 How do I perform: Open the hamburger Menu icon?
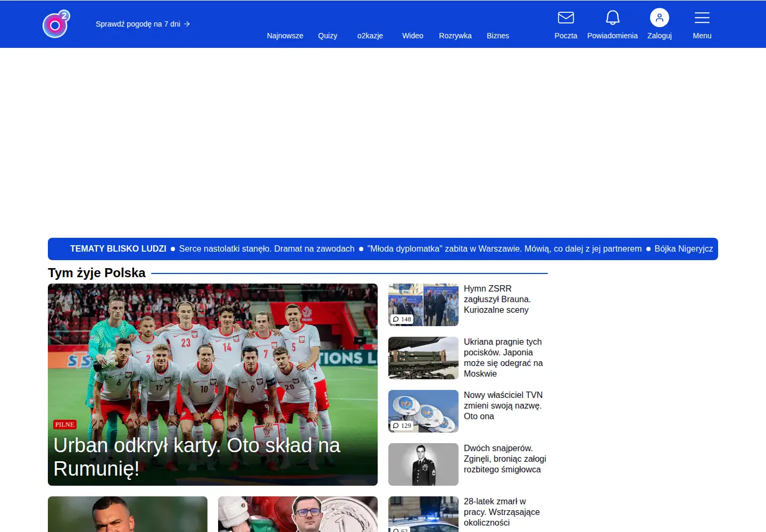pyautogui.click(x=702, y=18)
